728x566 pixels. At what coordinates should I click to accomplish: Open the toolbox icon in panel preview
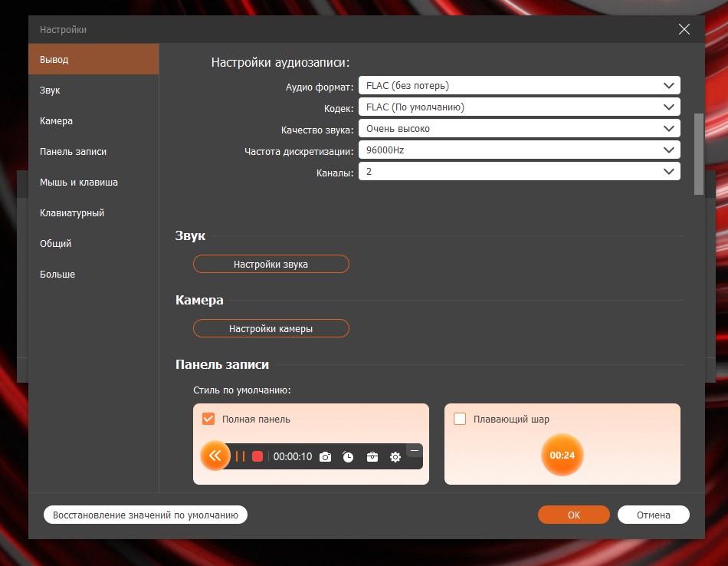(x=372, y=457)
